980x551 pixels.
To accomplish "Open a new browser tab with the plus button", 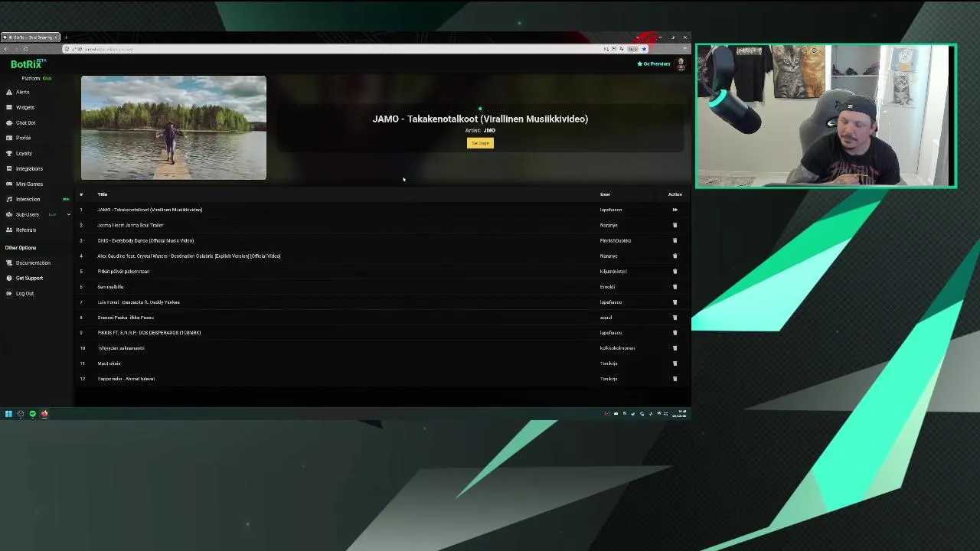I will pos(66,37).
